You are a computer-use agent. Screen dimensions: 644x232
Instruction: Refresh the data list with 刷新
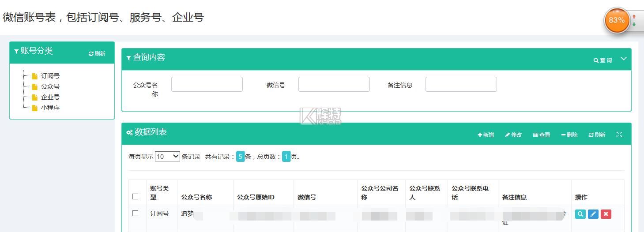pos(597,135)
